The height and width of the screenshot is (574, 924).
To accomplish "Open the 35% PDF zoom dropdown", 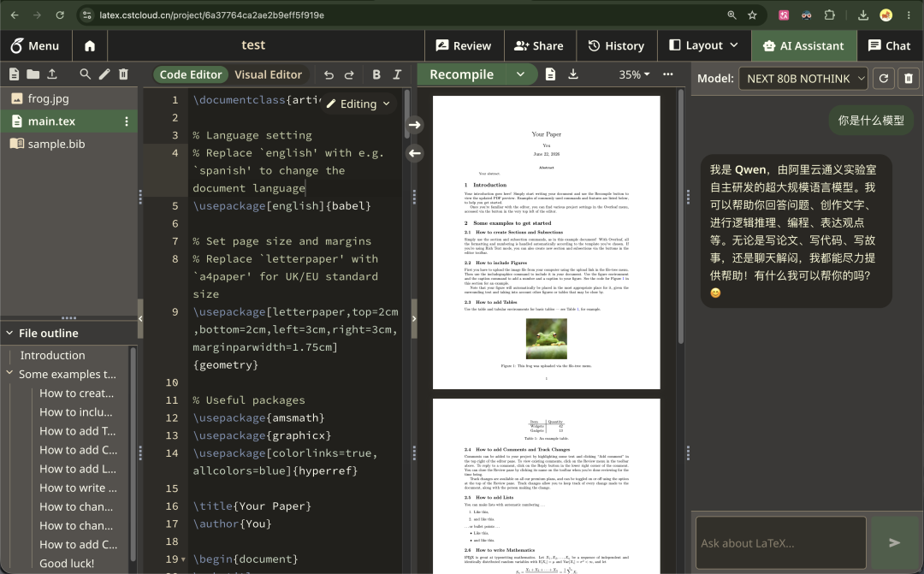I will pos(634,74).
